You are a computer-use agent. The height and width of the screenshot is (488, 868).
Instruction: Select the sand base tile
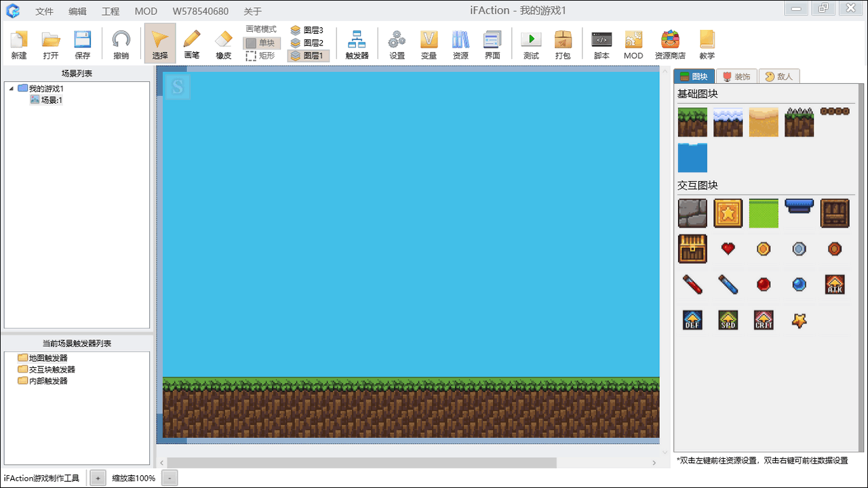coord(764,122)
